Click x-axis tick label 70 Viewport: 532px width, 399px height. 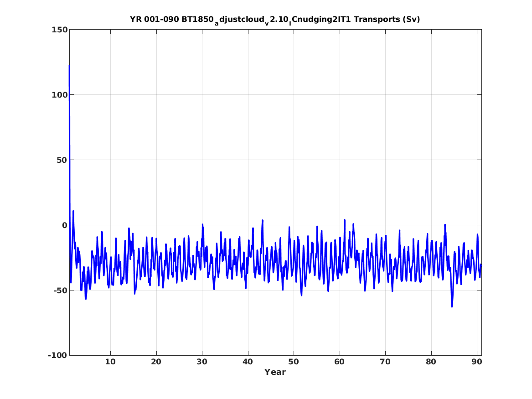385,362
